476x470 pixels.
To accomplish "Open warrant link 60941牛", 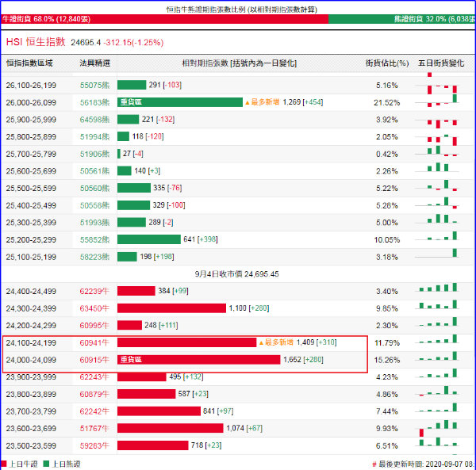I will coord(94,342).
